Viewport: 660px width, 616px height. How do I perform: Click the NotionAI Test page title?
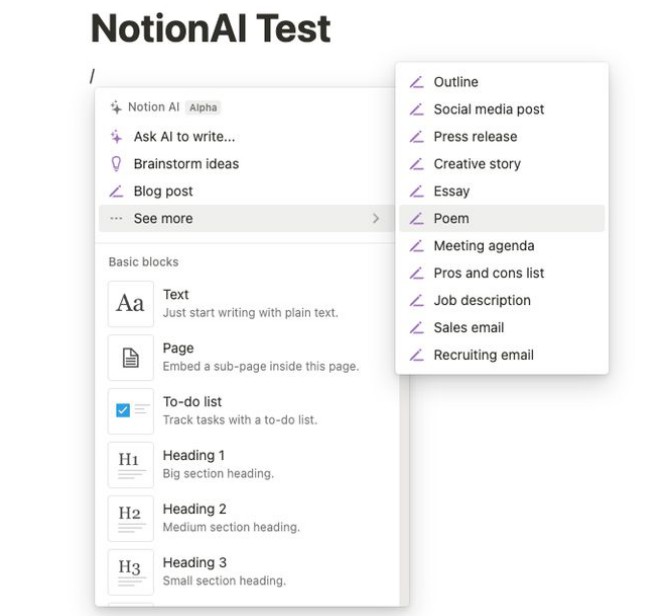tap(210, 29)
